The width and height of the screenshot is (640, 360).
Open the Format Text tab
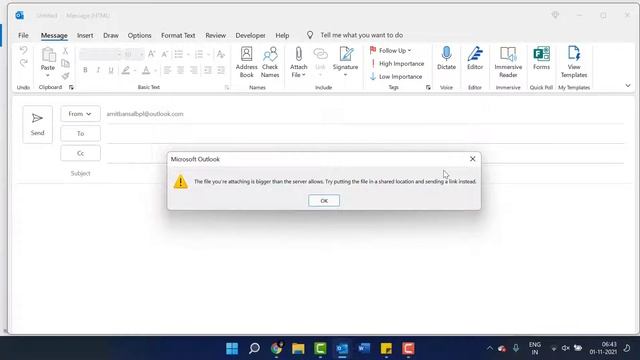click(178, 36)
